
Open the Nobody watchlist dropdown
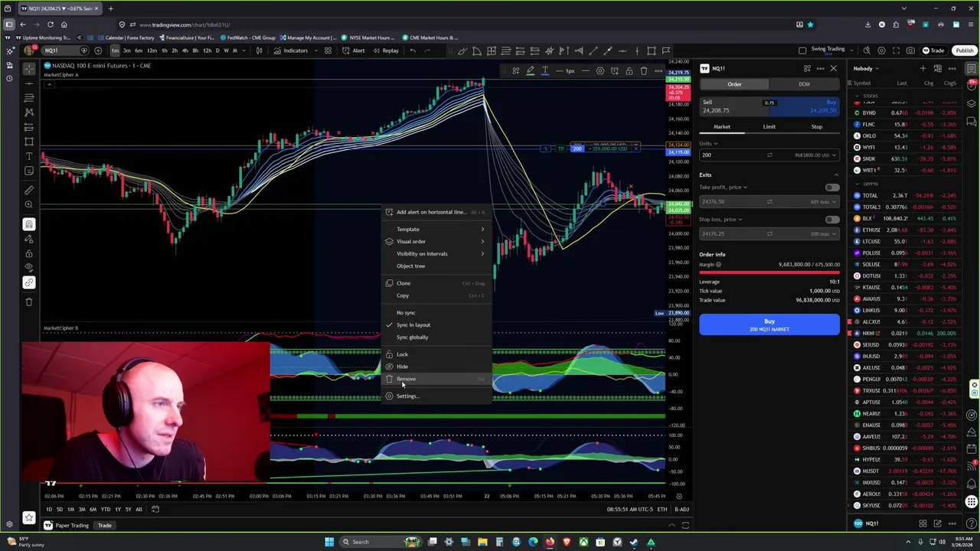click(867, 69)
